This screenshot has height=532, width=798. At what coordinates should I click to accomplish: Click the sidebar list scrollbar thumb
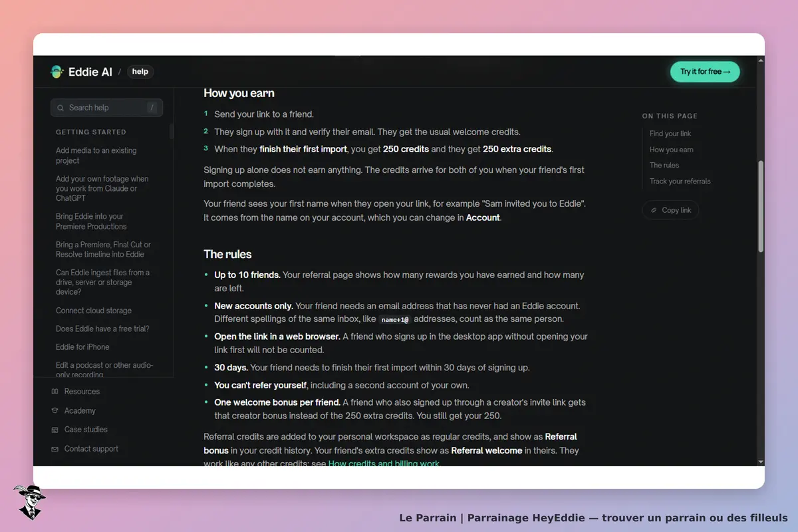(172, 131)
